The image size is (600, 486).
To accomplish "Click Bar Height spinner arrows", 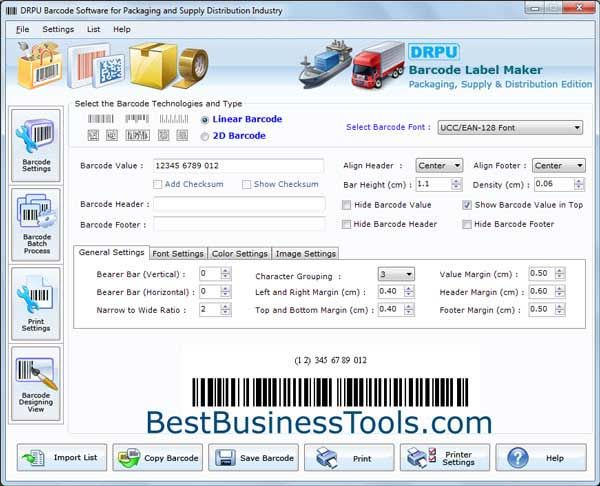I will tap(456, 184).
